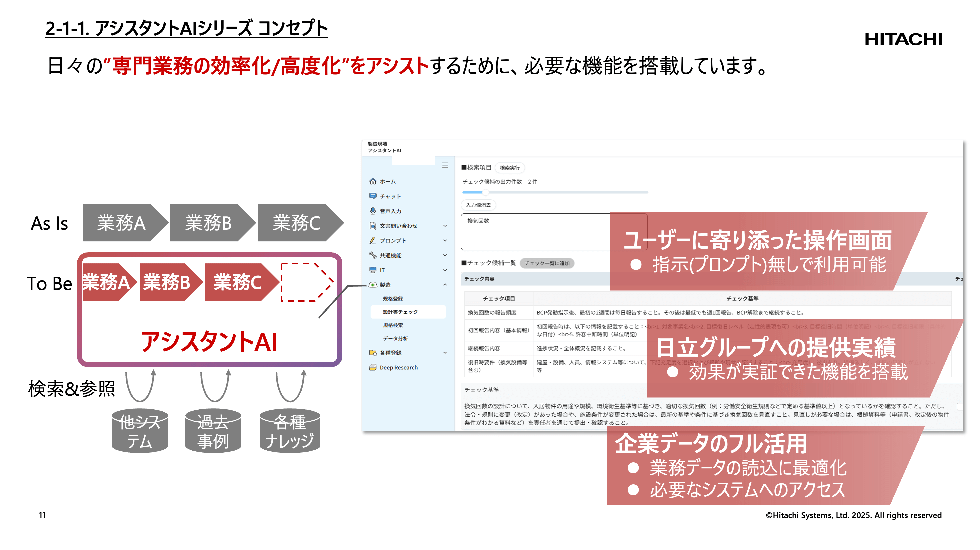980x550 pixels.
Task: Click the helmet icon for 製造
Action: point(372,285)
